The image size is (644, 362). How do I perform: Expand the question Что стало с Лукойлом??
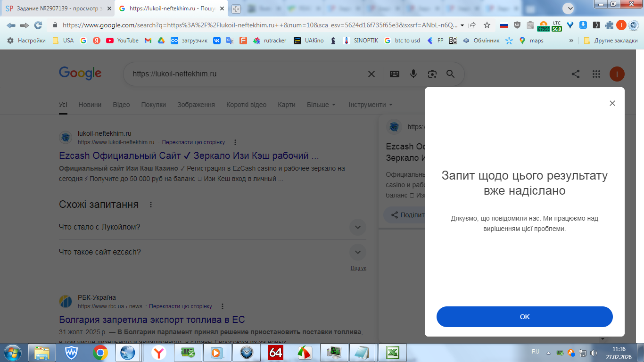pos(213,227)
